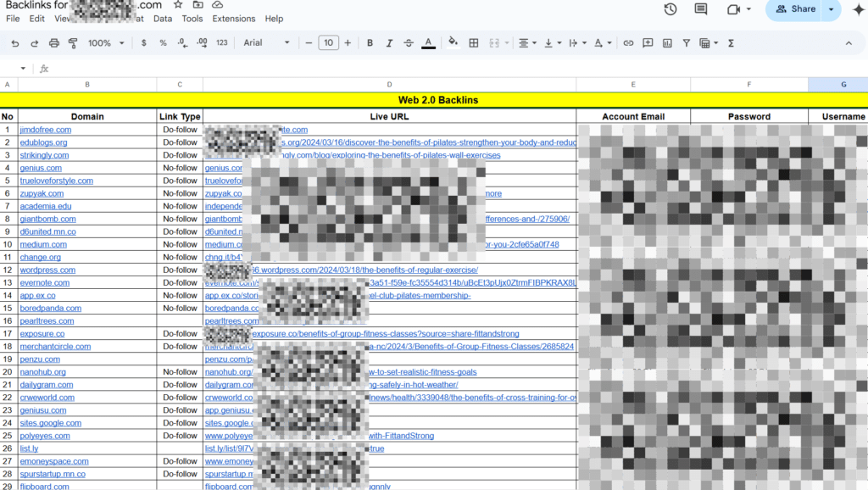
Task: Click the Share button
Action: tap(795, 9)
